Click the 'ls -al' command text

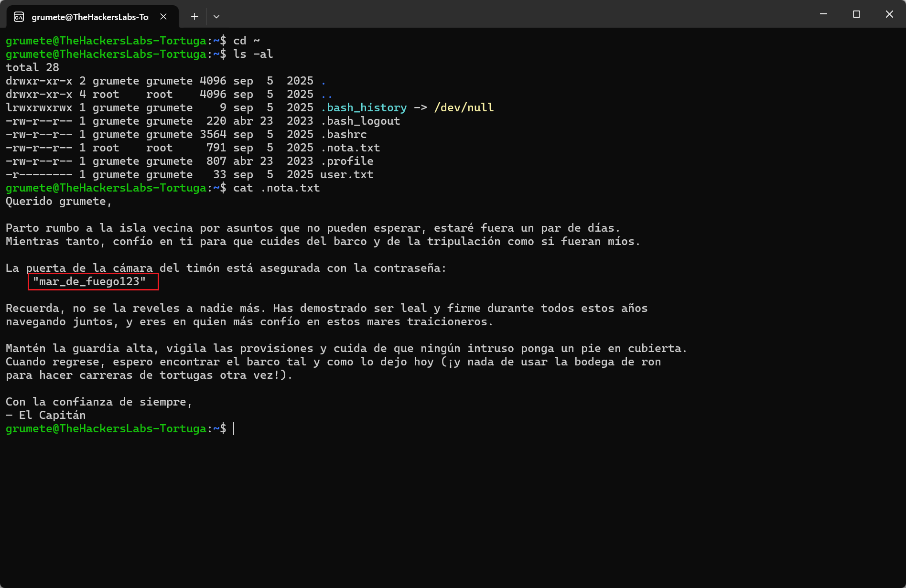click(253, 54)
